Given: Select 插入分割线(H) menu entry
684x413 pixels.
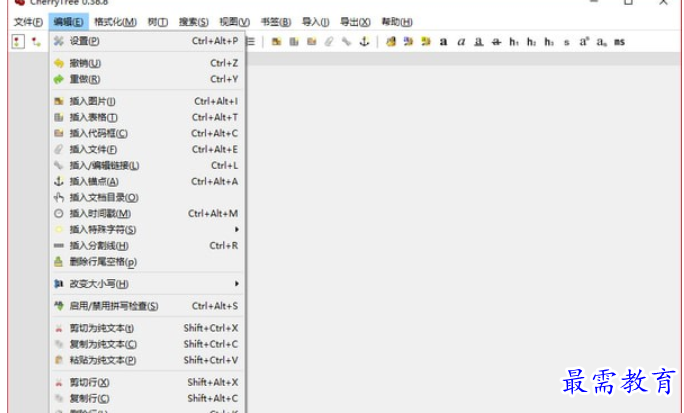Looking at the screenshot, I should pos(147,246).
